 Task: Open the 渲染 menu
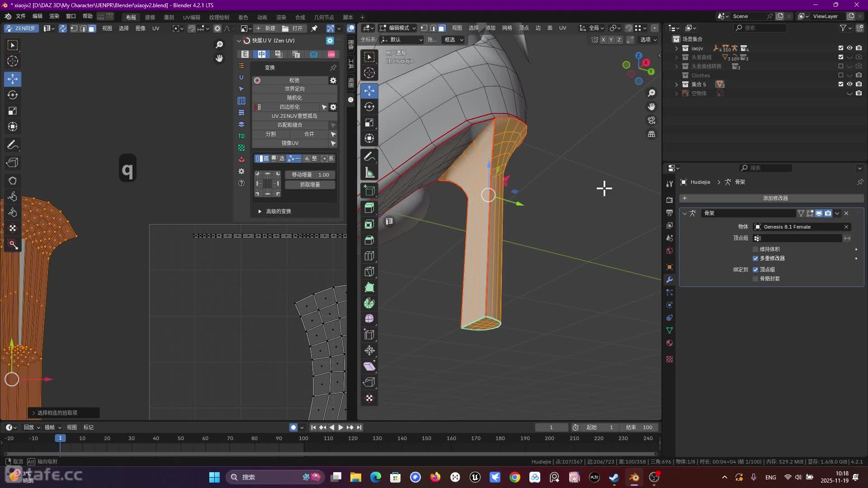[x=54, y=16]
